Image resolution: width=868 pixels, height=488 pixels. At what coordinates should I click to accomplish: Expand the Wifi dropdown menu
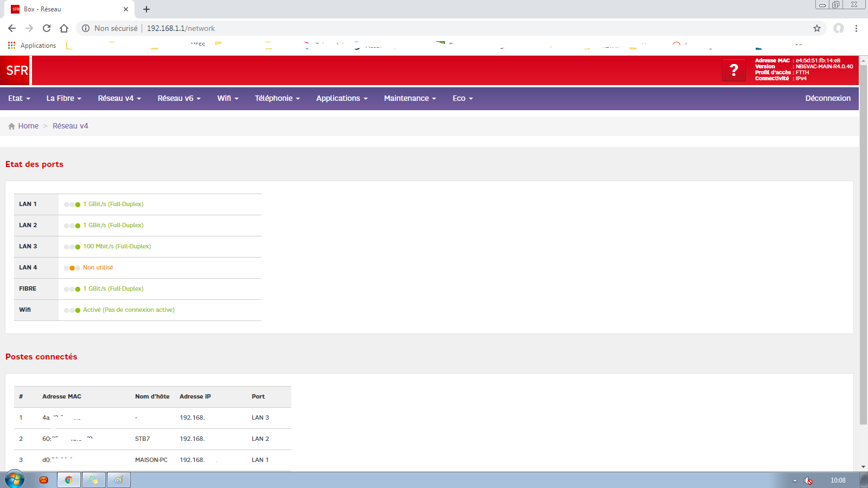click(x=228, y=98)
